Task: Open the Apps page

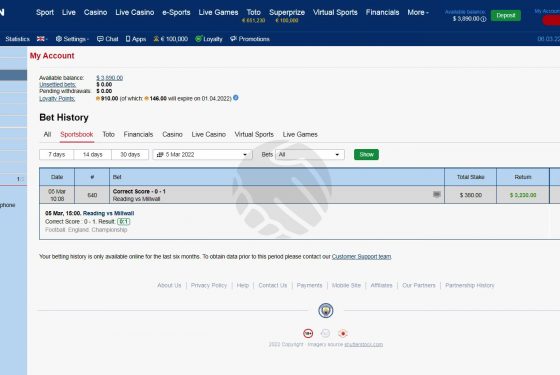Action: tap(136, 39)
